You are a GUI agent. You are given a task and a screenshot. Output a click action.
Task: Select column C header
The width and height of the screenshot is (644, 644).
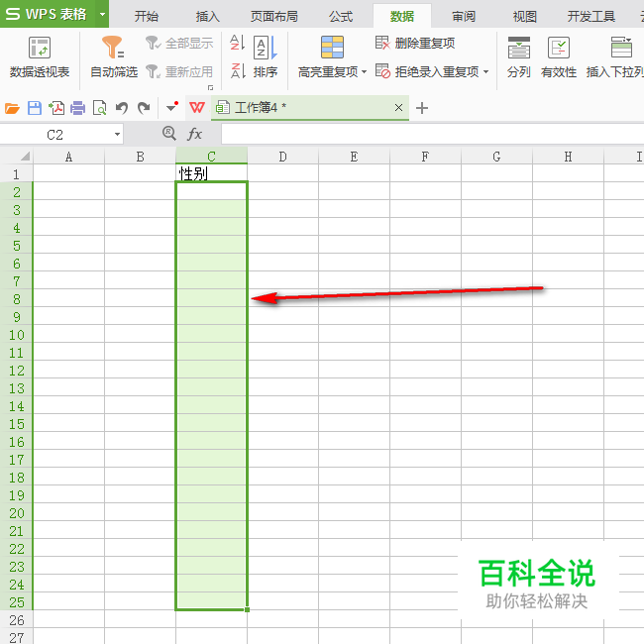pos(211,157)
